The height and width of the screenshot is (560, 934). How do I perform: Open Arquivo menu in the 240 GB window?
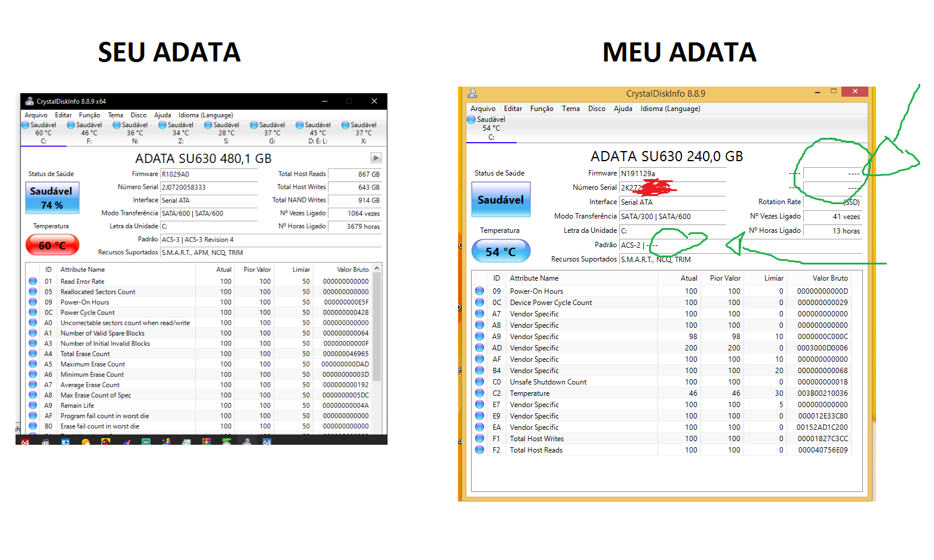(483, 109)
